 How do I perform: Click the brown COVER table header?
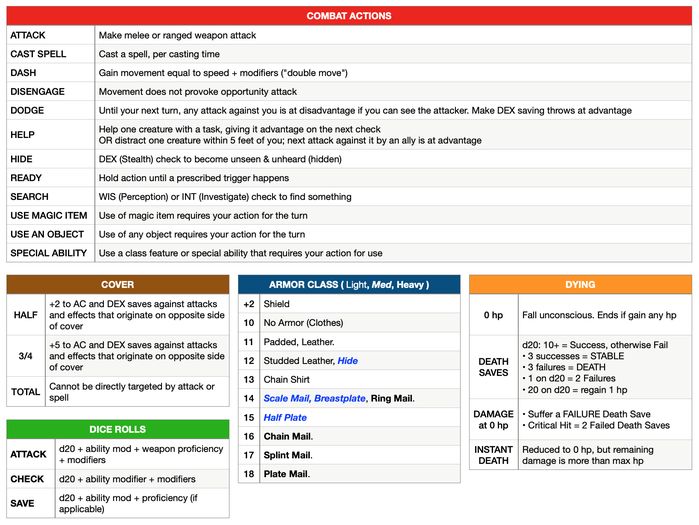(118, 285)
